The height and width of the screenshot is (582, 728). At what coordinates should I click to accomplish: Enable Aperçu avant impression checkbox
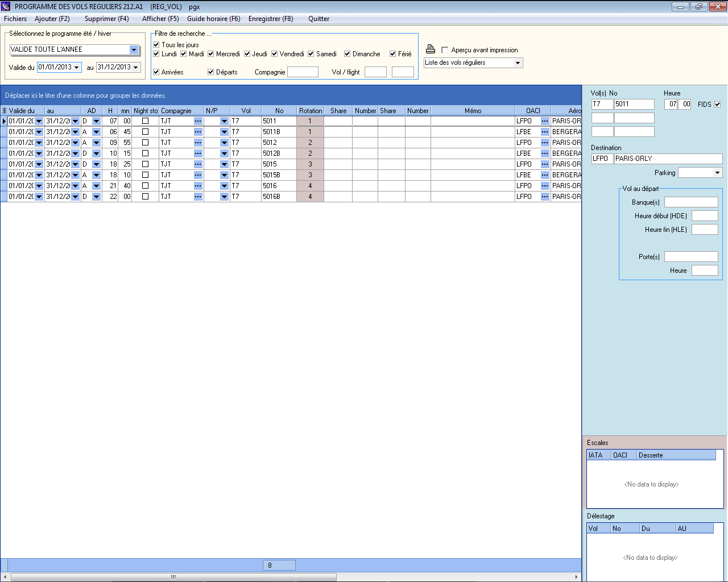pos(445,50)
